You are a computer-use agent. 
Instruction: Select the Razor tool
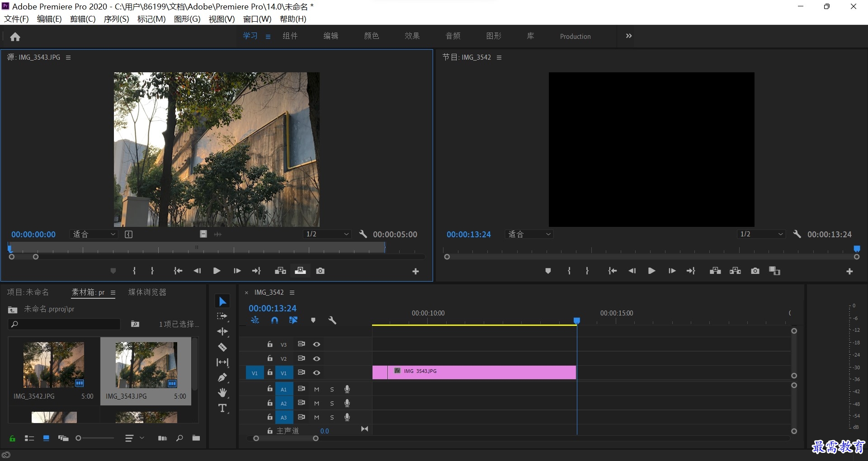click(222, 347)
